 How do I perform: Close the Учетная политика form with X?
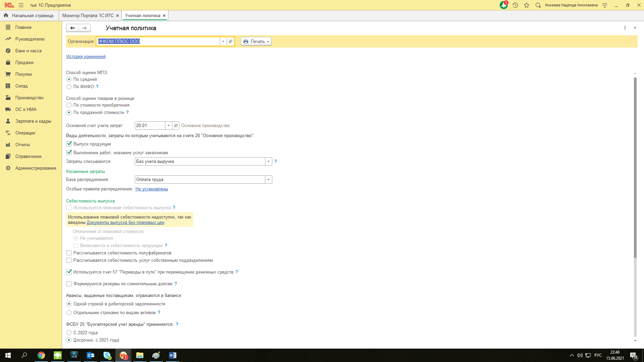(x=635, y=28)
